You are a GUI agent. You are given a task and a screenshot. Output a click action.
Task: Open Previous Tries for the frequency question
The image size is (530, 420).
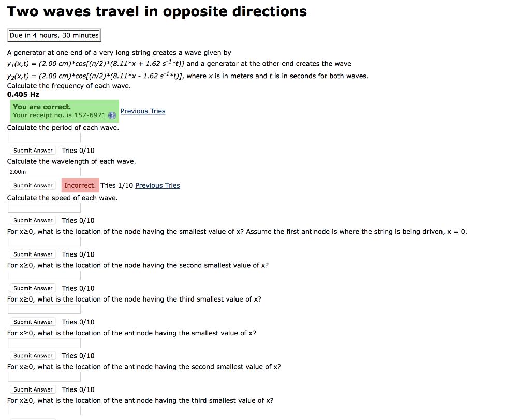point(143,111)
